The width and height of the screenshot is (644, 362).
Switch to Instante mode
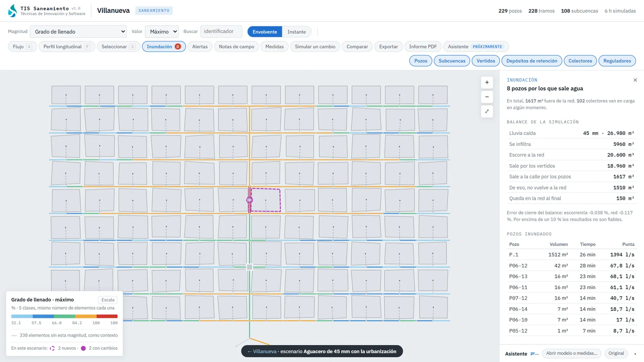[x=297, y=32]
